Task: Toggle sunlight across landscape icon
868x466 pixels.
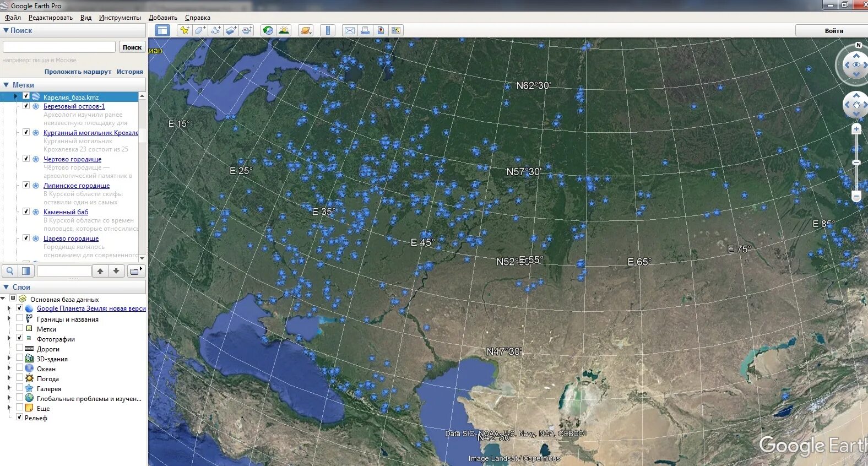Action: pos(284,30)
